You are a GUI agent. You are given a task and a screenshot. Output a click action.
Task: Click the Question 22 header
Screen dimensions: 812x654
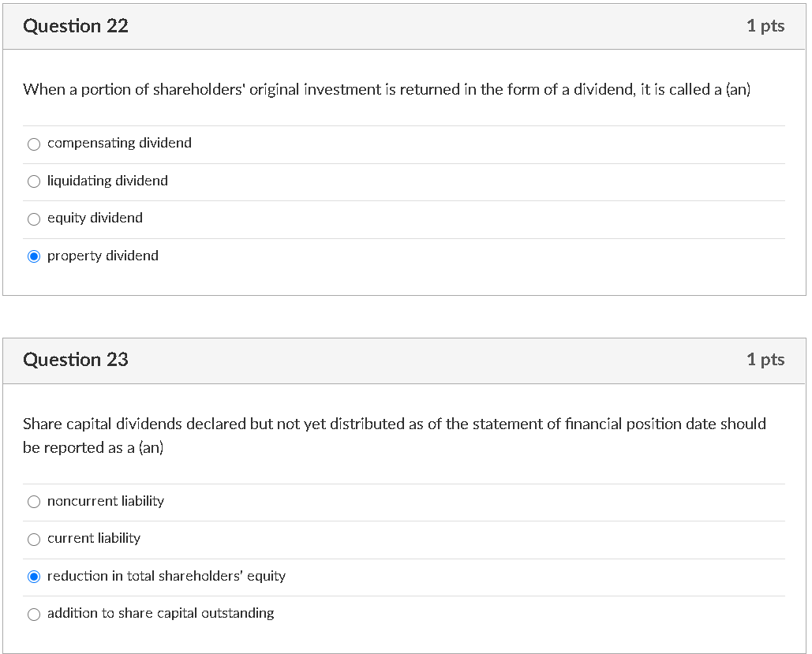pos(77,25)
